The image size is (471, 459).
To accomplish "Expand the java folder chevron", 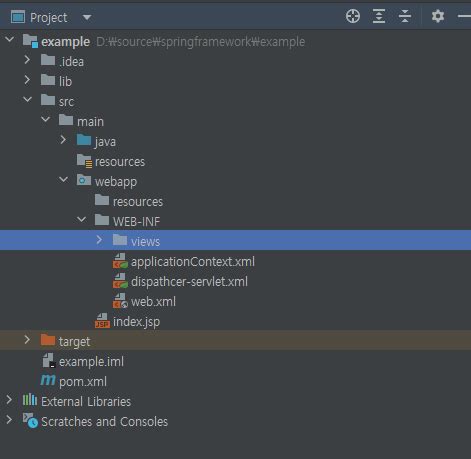I will (63, 140).
